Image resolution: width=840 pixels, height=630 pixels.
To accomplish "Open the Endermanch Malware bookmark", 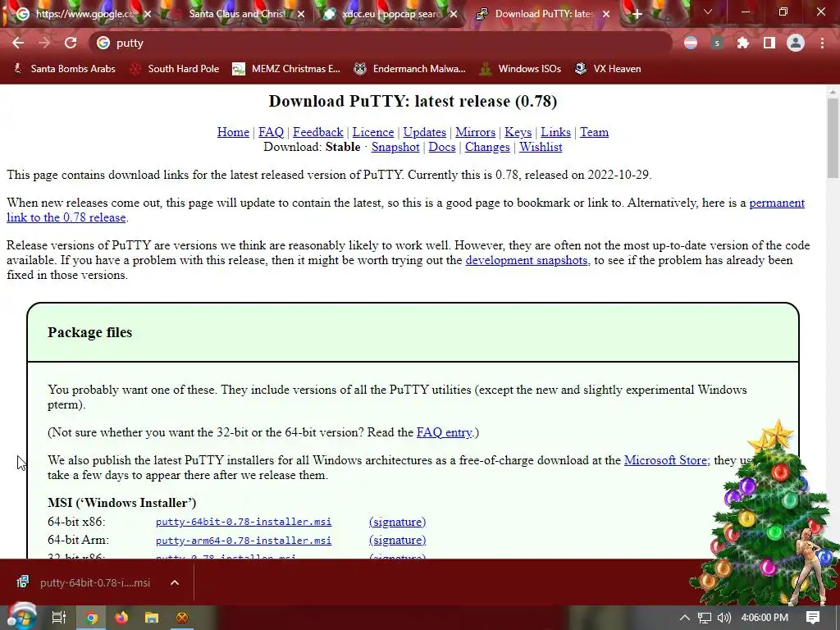I will point(410,69).
